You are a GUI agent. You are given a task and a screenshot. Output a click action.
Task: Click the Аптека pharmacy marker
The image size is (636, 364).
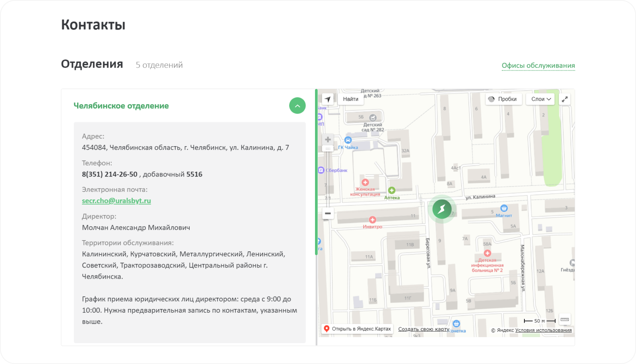[x=392, y=190]
